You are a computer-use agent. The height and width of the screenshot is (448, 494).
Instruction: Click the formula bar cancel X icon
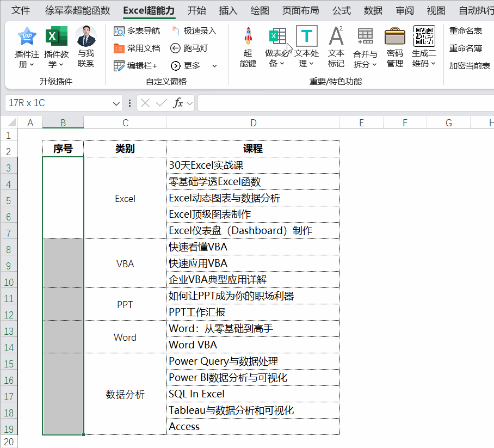145,103
